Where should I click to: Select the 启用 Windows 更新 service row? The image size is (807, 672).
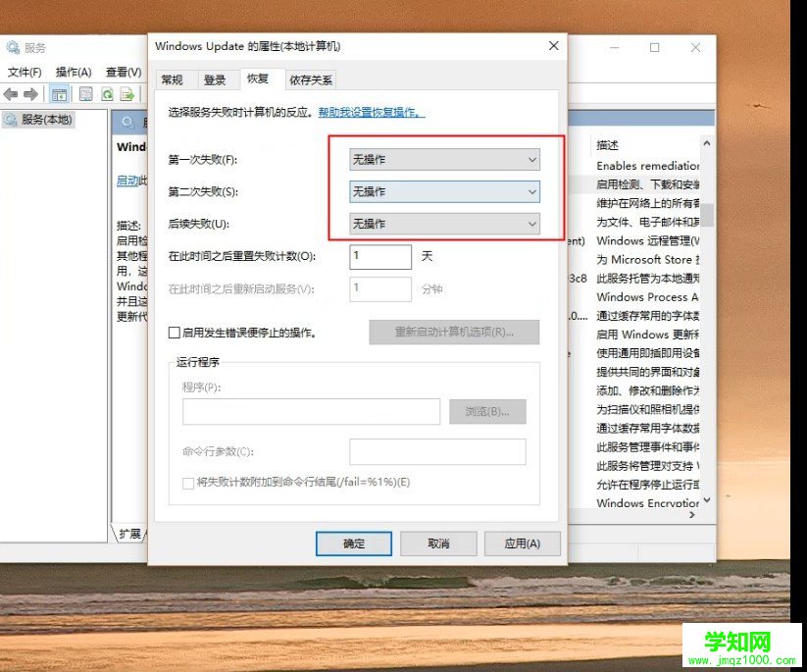click(x=647, y=335)
